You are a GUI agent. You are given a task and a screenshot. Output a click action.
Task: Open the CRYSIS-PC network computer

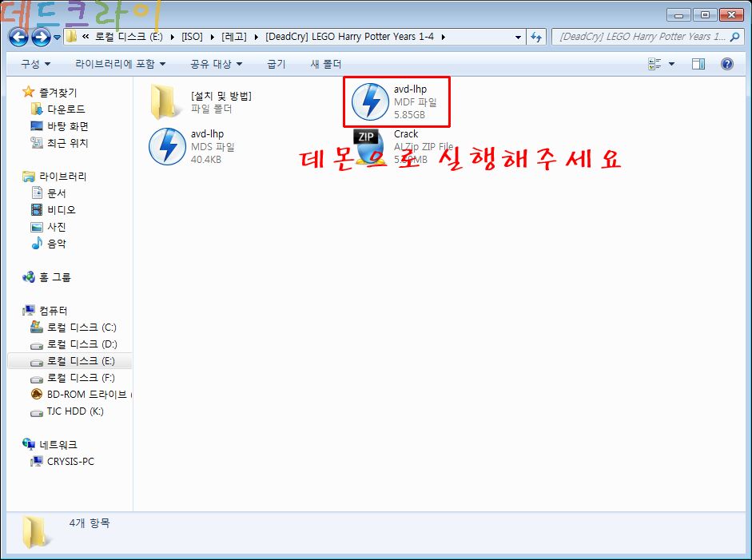62,462
